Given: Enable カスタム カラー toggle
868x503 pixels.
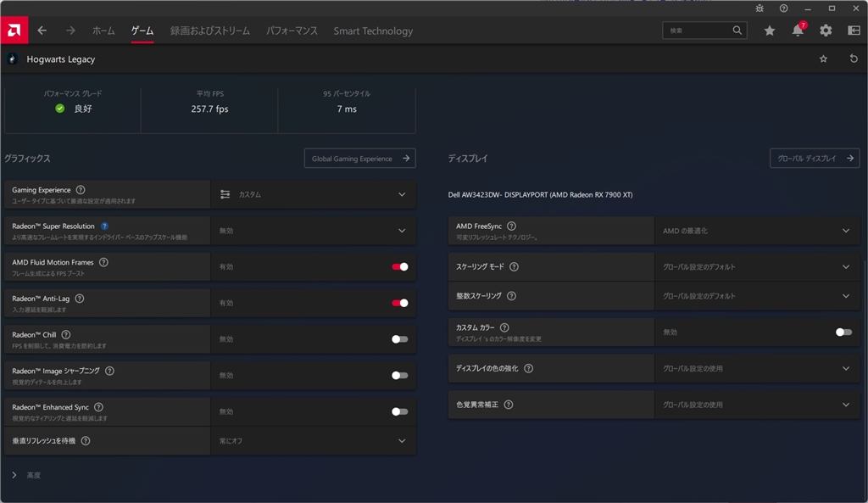Looking at the screenshot, I should click(x=843, y=333).
